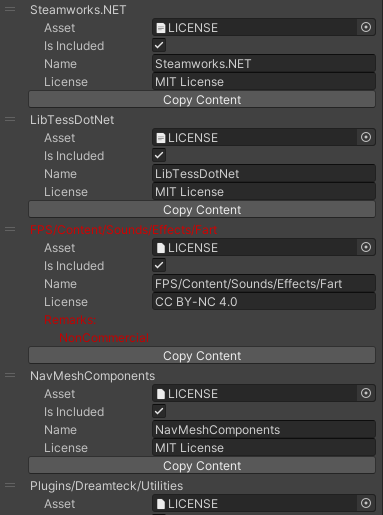Viewport: 383px width, 515px height.
Task: Copy Content of LibTessDotNet license
Action: [202, 210]
